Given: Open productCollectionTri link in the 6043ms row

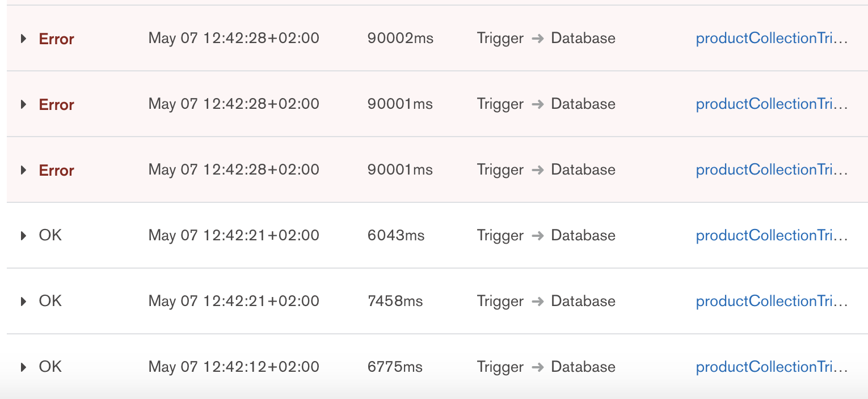Looking at the screenshot, I should pyautogui.click(x=772, y=236).
